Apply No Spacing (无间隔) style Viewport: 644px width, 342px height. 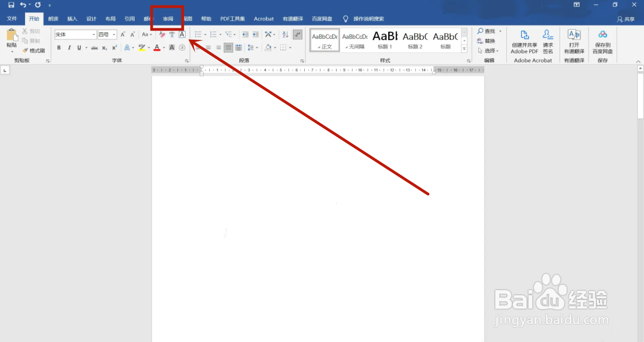coord(355,40)
